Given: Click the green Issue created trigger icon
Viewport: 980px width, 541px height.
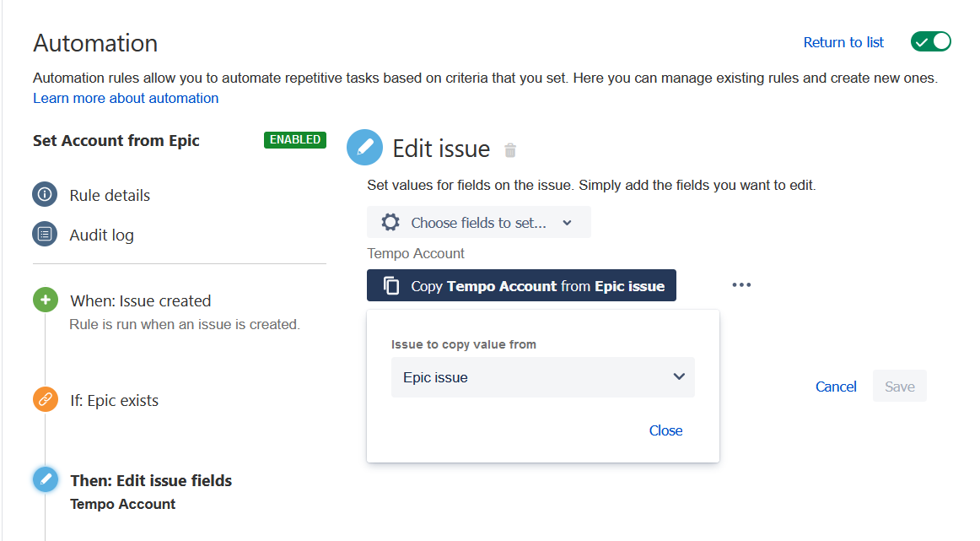Looking at the screenshot, I should 45,300.
